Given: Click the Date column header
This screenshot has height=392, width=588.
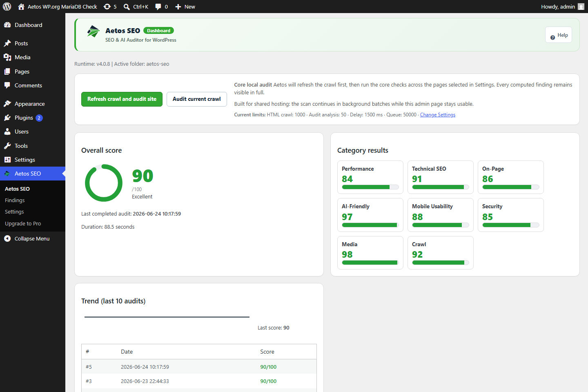Looking at the screenshot, I should pyautogui.click(x=127, y=352).
